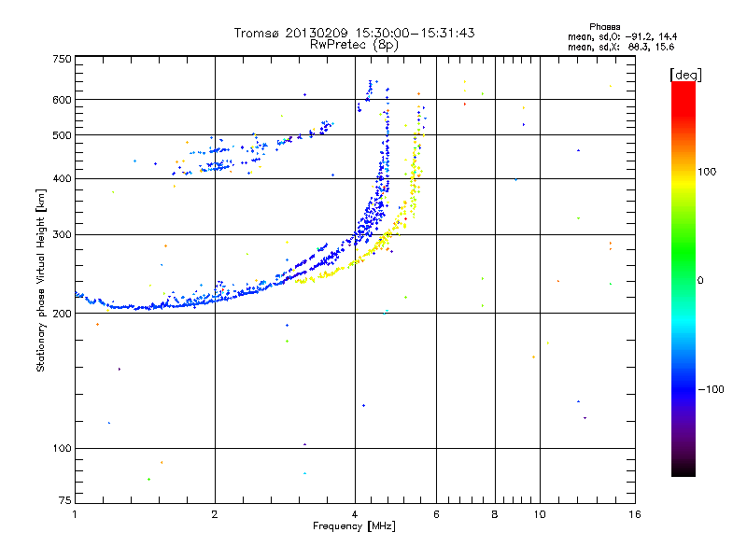The image size is (747, 560).
Task: Click the 'mean, sd,X: 88.3, 15.6' line
Action: point(621,47)
